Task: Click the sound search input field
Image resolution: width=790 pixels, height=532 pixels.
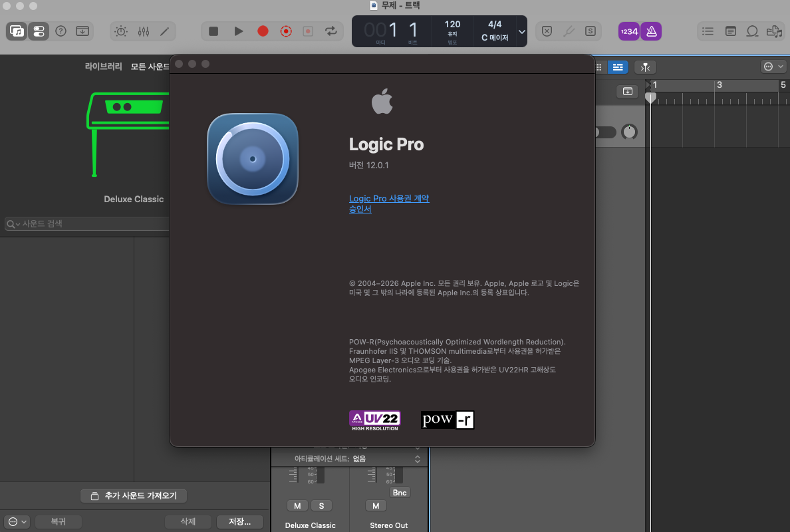Action: click(86, 224)
